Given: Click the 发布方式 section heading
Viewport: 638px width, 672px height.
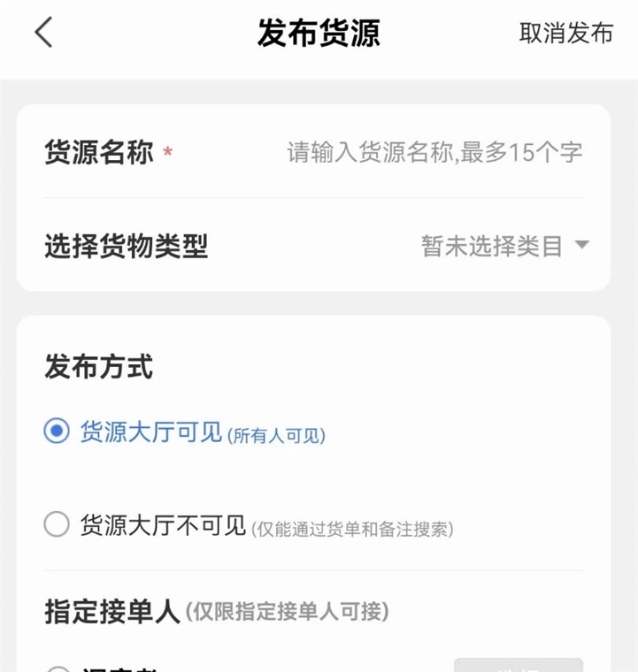Looking at the screenshot, I should 99,366.
